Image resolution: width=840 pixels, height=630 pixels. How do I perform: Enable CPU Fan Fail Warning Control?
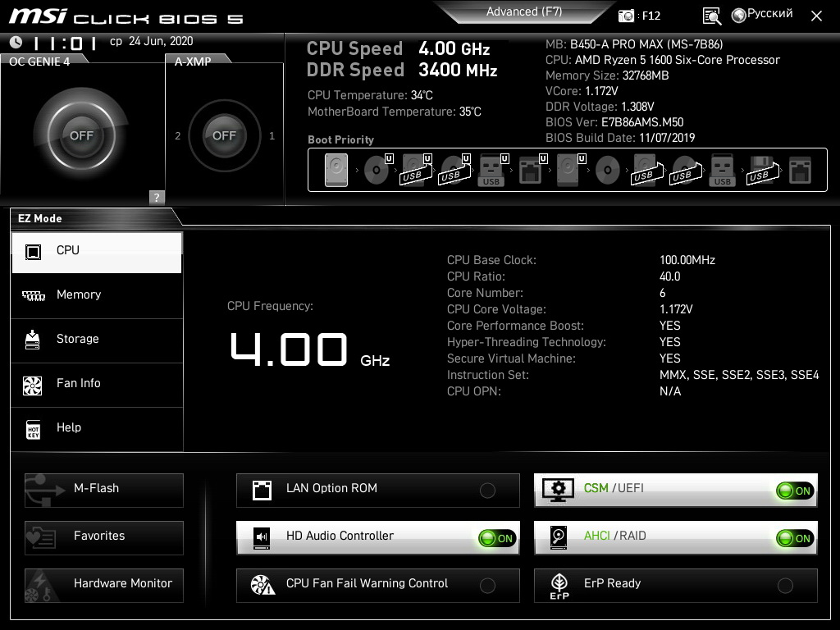tap(487, 586)
